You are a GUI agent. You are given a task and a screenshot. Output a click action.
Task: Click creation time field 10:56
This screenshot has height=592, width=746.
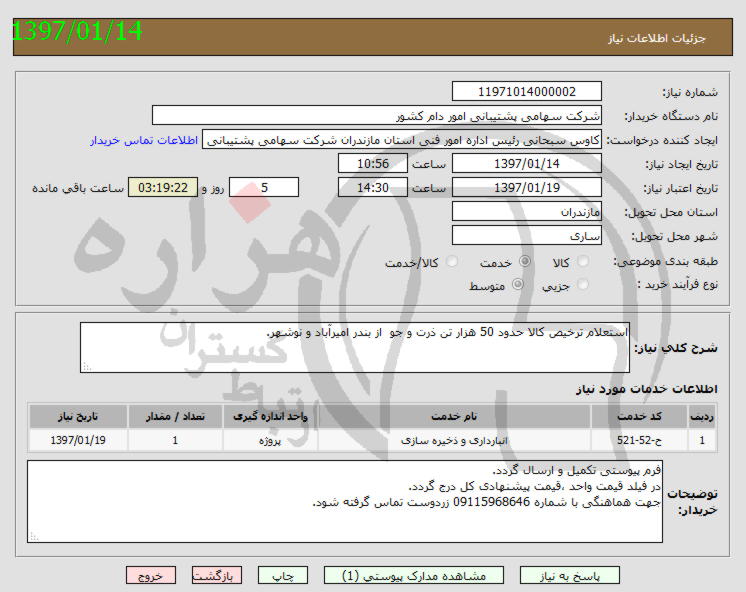373,164
